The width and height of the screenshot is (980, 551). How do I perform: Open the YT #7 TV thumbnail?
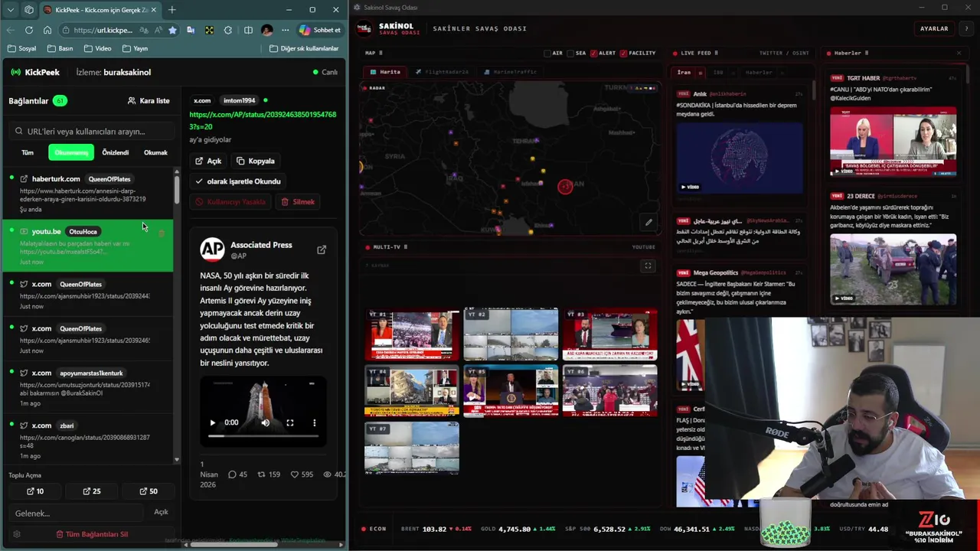(412, 448)
